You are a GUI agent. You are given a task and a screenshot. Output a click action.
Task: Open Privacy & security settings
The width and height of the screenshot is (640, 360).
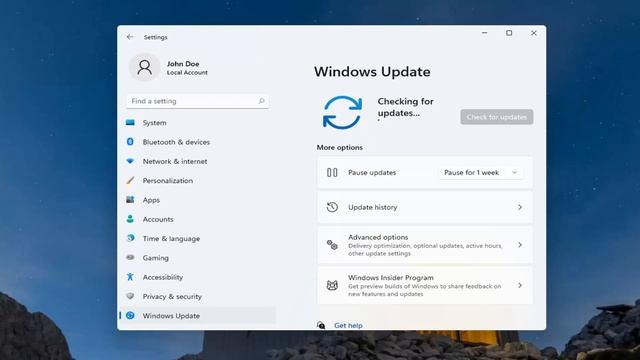pos(198,296)
